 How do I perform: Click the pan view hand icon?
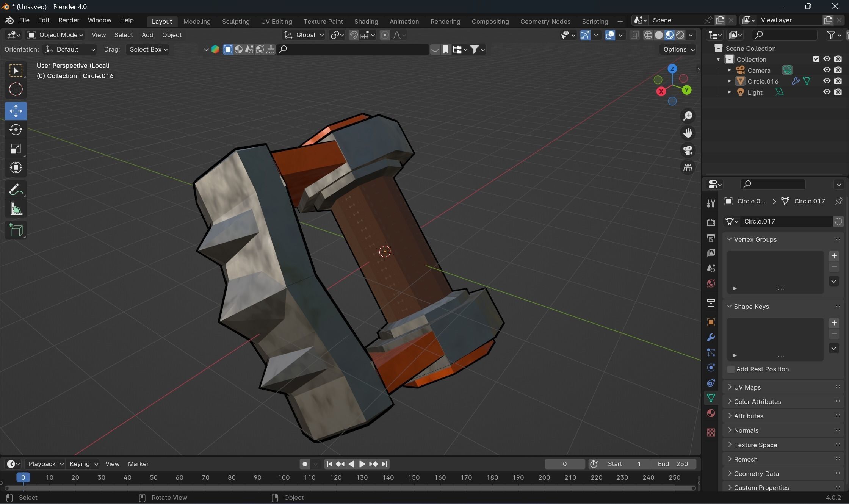click(x=688, y=133)
